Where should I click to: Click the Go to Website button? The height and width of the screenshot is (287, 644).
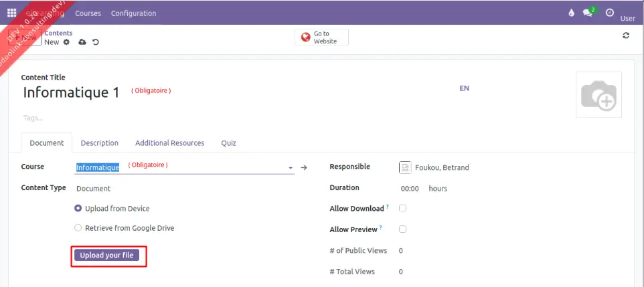[x=321, y=37]
